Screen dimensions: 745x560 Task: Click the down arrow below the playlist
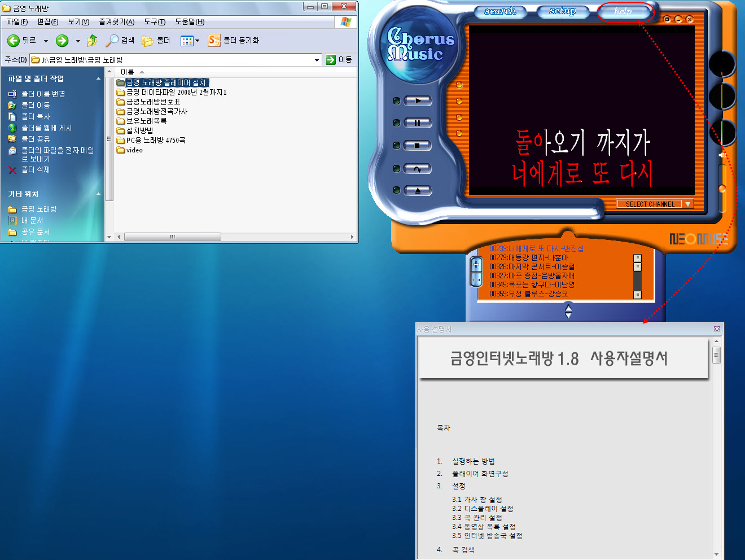[568, 315]
